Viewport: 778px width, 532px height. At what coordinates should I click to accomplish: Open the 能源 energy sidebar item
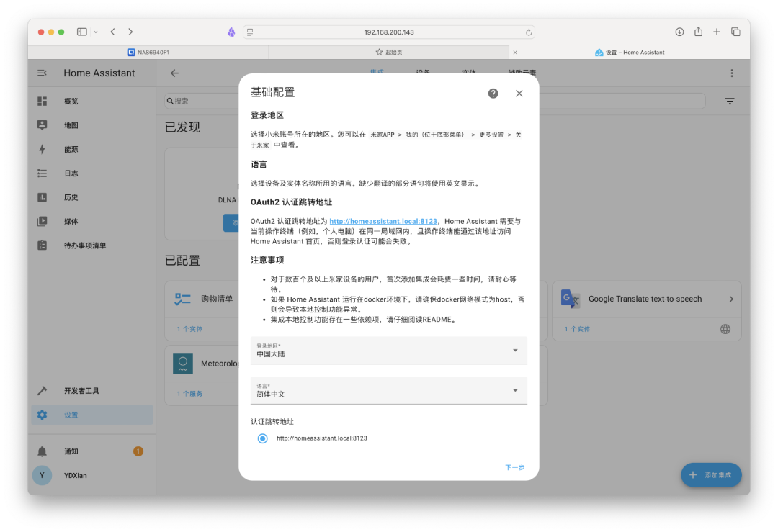coord(71,149)
